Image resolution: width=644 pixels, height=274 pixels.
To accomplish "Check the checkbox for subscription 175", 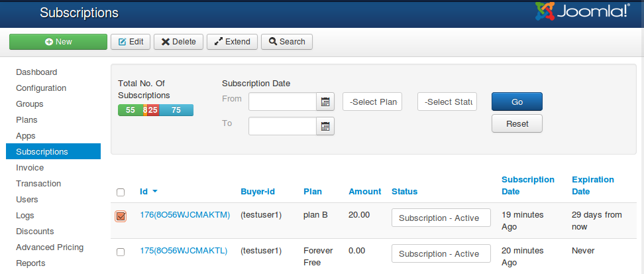I will click(121, 252).
